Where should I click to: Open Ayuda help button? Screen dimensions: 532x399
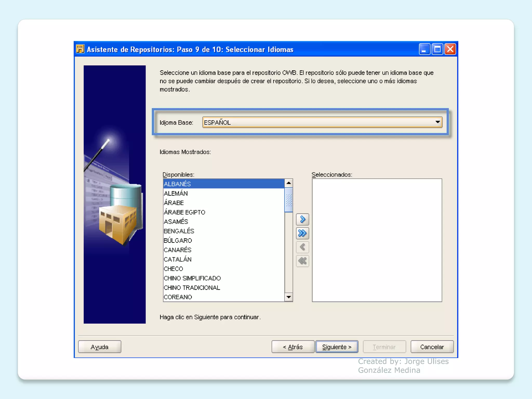click(99, 347)
